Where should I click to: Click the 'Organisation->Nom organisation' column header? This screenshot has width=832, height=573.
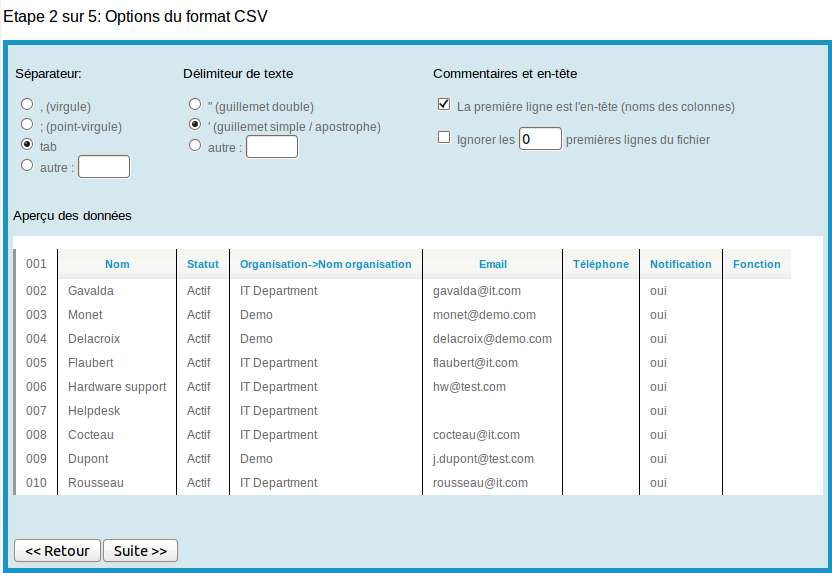coord(326,264)
